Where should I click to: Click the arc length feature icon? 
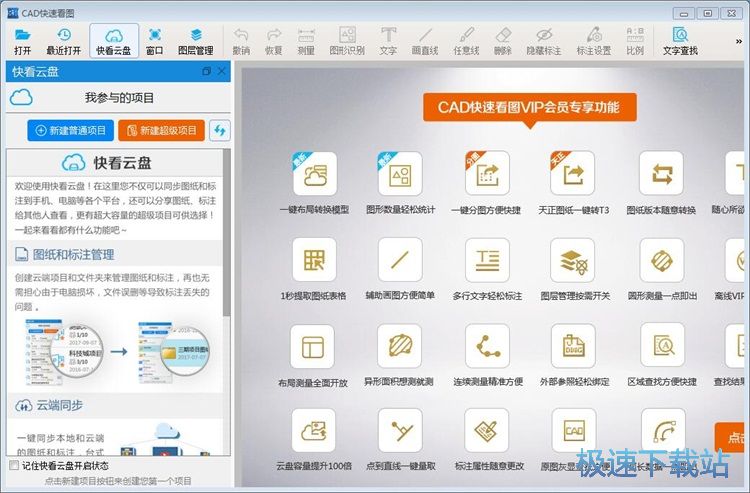[663, 430]
